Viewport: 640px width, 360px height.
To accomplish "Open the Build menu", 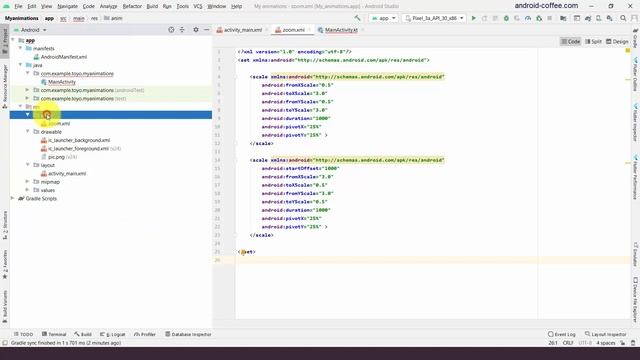I will coord(152,6).
